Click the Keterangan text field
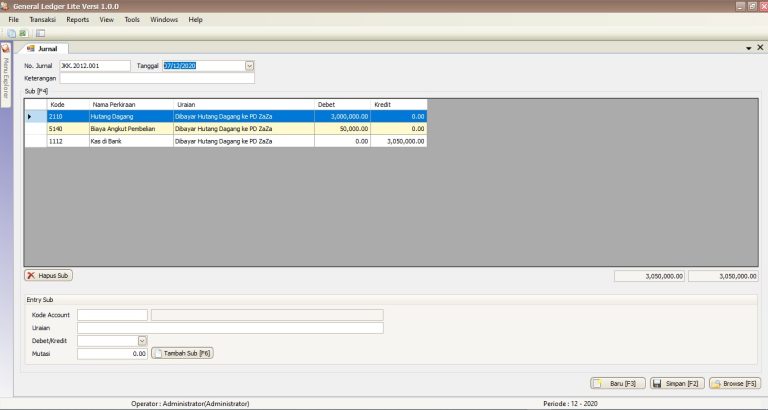Image resolution: width=768 pixels, height=410 pixels. point(156,78)
